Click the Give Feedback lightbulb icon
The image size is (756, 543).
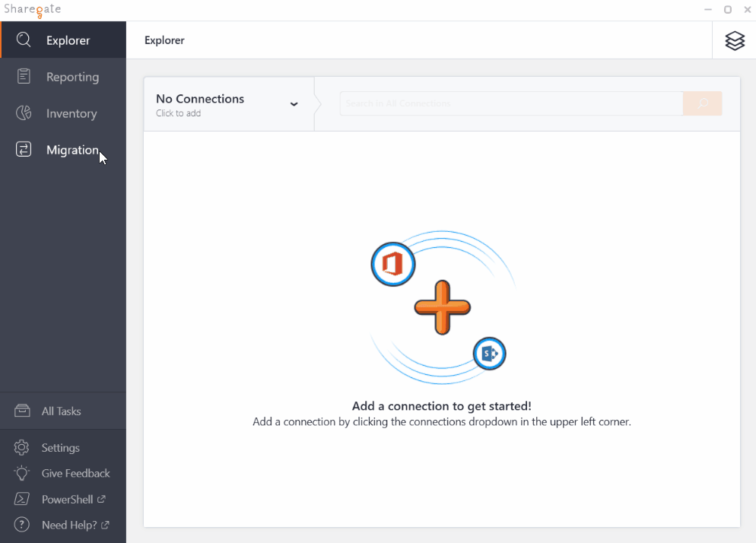[22, 473]
